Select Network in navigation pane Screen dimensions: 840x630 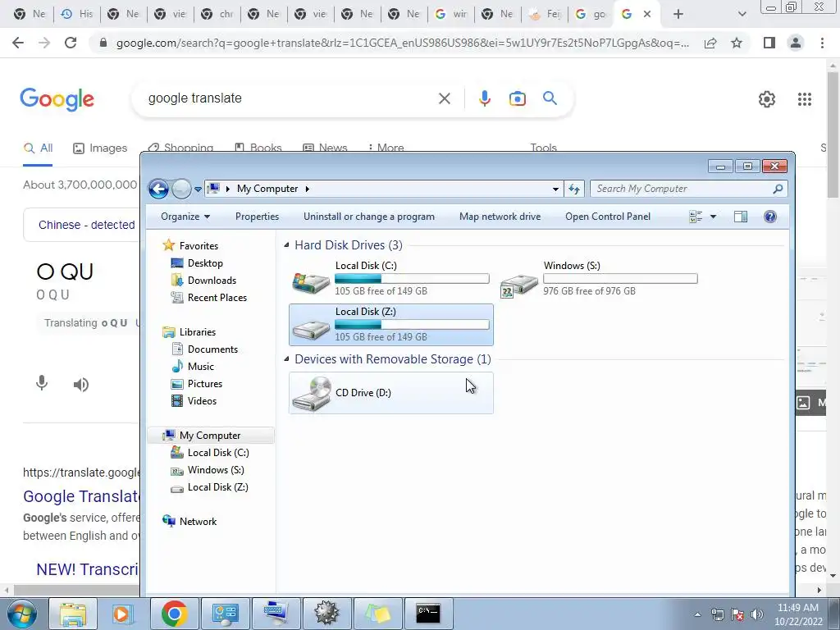pyautogui.click(x=198, y=521)
